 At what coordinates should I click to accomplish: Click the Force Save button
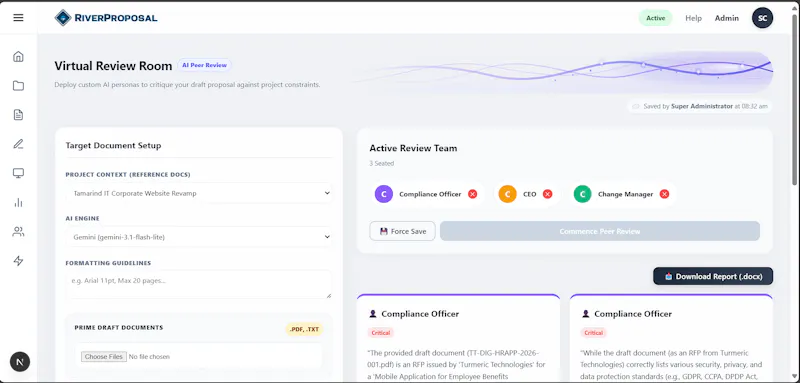click(x=403, y=231)
